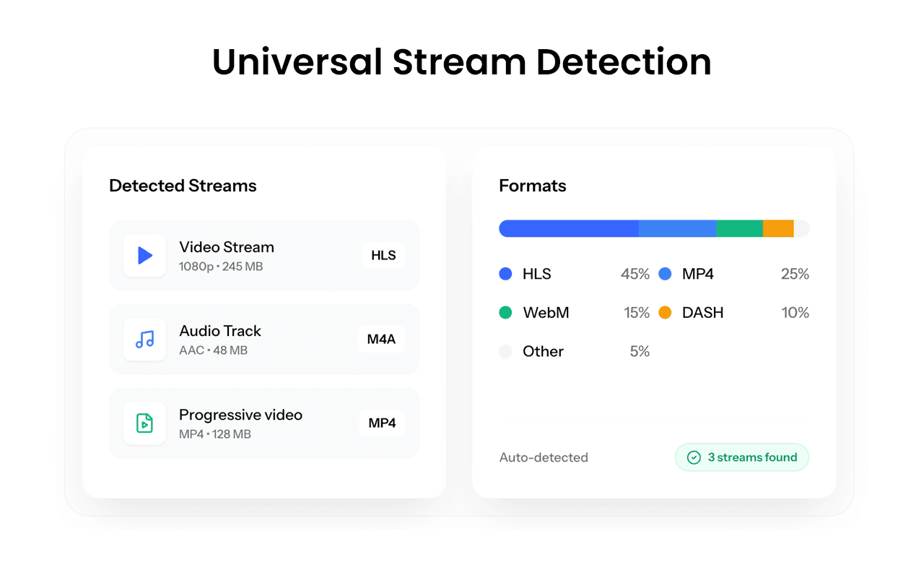Image resolution: width=924 pixels, height=578 pixels.
Task: Click the light blue MP4 legend dot
Action: 665,274
